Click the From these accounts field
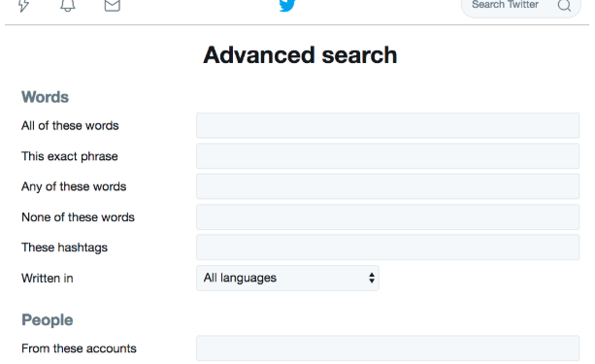 click(388, 348)
